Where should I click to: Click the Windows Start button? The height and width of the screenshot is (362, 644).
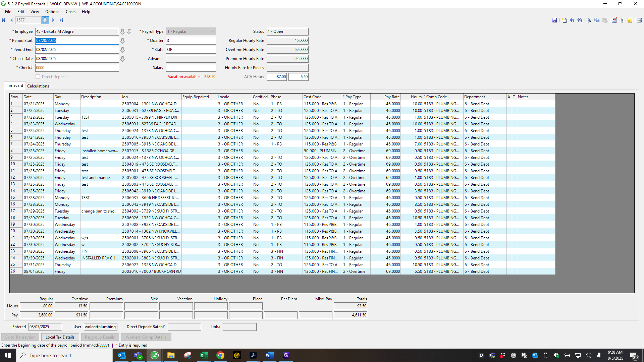(8, 355)
